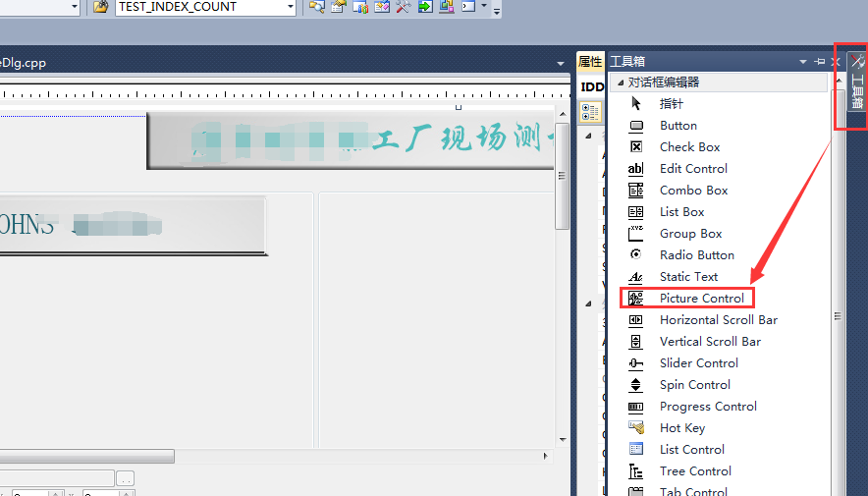Click the toolbox list scrollbar thumb
This screenshot has height=496, width=868.
pyautogui.click(x=839, y=315)
